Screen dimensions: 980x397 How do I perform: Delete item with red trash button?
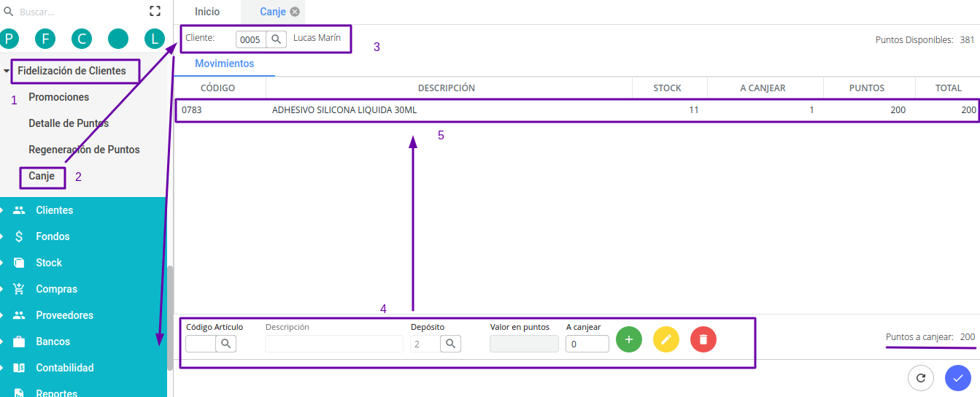click(x=703, y=339)
